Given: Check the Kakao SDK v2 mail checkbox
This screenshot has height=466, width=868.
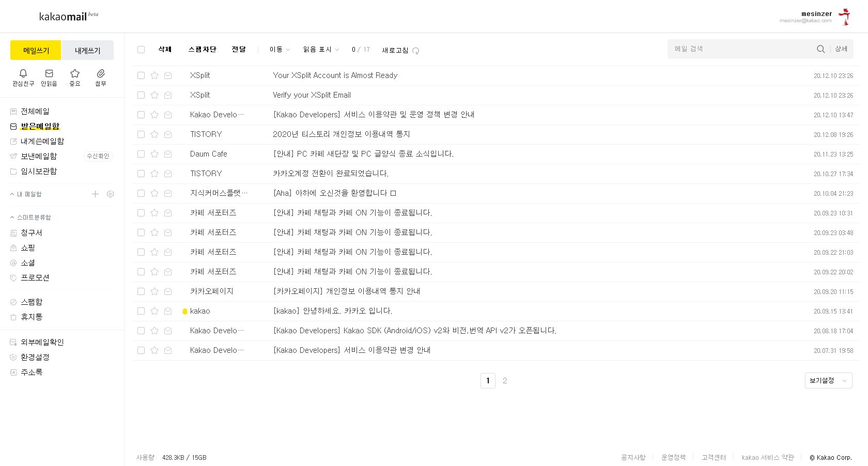Looking at the screenshot, I should [141, 331].
